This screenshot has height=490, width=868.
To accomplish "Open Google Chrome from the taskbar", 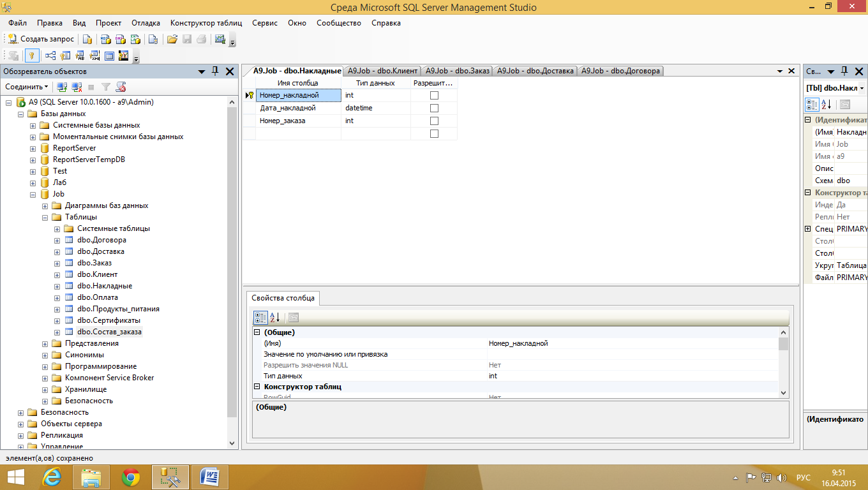I will click(131, 477).
